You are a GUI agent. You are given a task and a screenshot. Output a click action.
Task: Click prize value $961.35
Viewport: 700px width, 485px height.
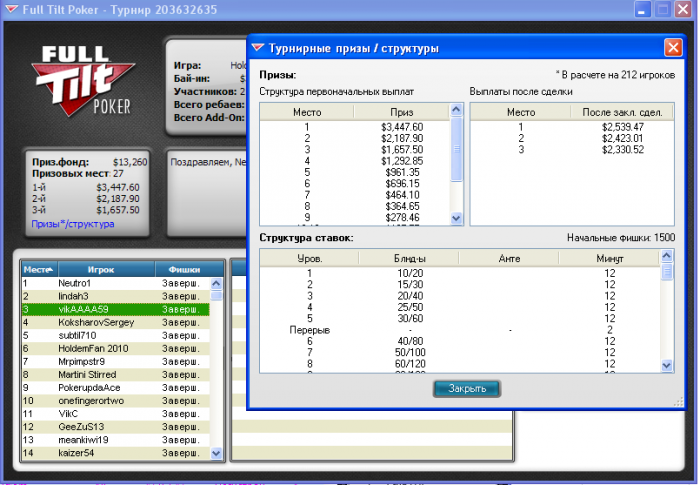pos(402,172)
